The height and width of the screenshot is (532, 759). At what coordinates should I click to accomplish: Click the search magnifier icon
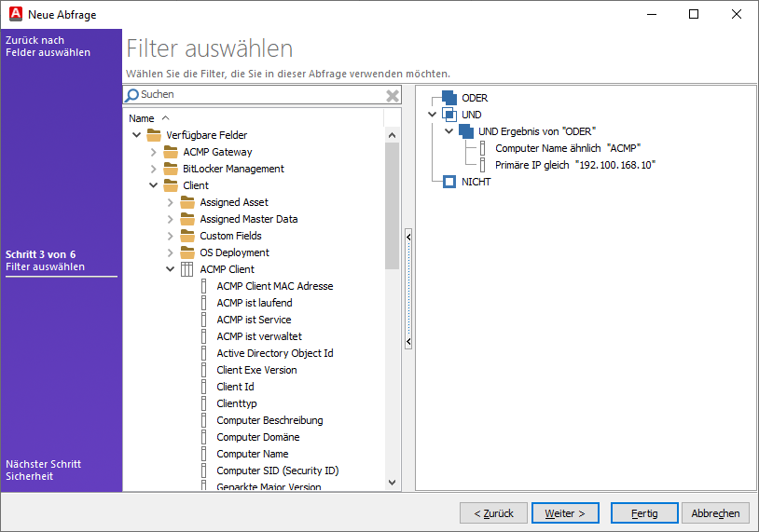(131, 95)
